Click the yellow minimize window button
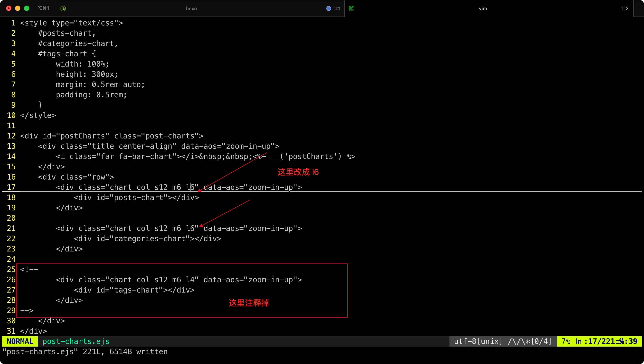The height and width of the screenshot is (364, 644). 17,8
